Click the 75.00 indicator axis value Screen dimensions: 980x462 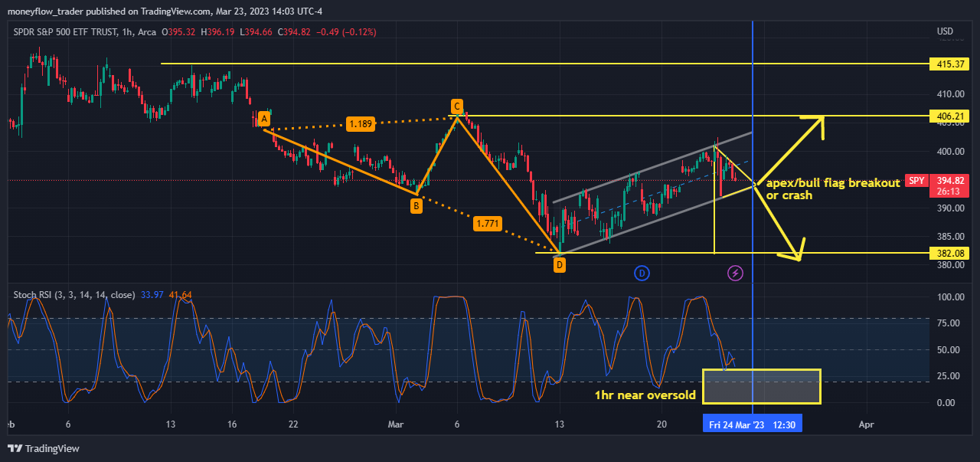(x=948, y=323)
